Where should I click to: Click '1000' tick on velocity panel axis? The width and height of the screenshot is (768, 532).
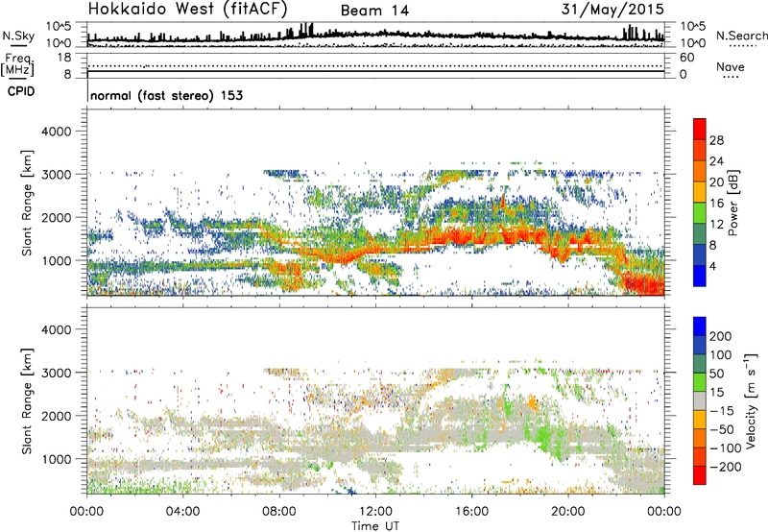[x=56, y=459]
